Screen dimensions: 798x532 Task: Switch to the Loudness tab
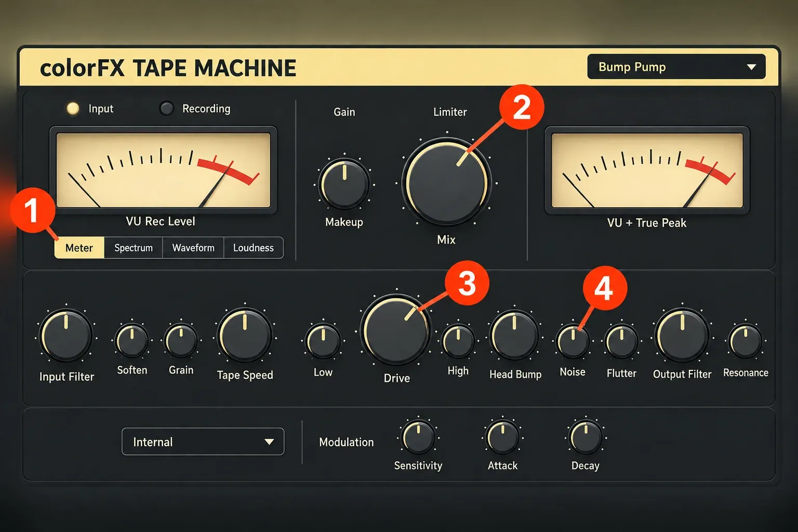(x=254, y=248)
